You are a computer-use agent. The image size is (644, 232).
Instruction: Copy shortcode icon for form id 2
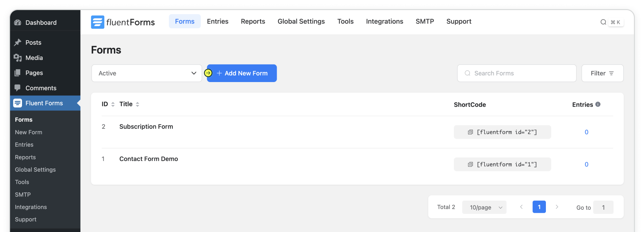(x=470, y=132)
